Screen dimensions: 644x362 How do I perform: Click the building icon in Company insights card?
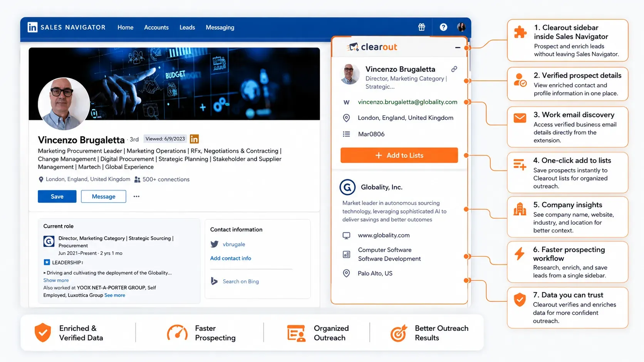point(520,209)
